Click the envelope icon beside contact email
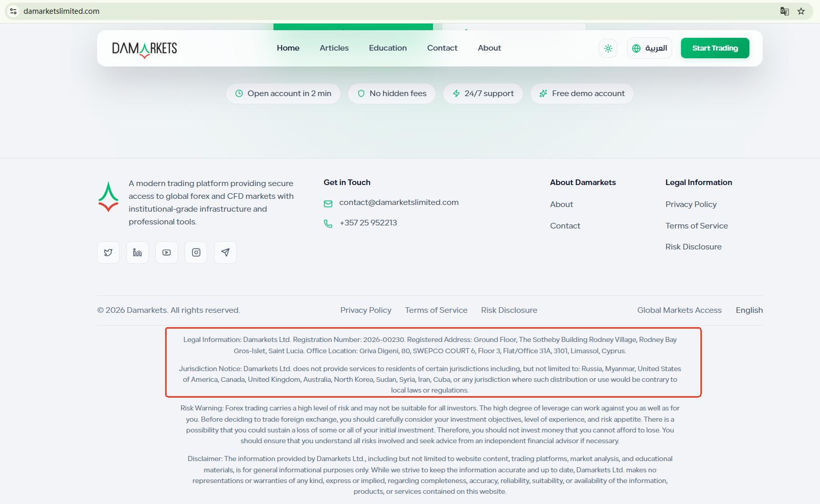Screen dimensions: 820x504 [328, 204]
